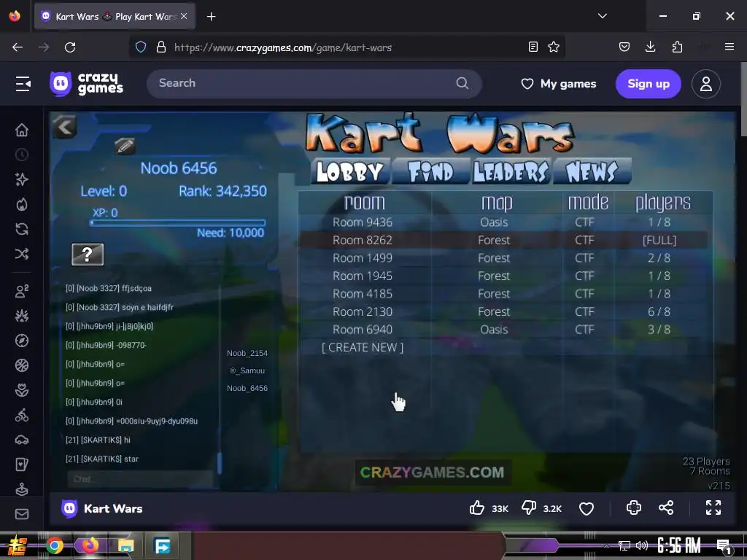Screen dimensions: 747x560
Task: Open Firefox reader view icon
Action: pyautogui.click(x=533, y=47)
